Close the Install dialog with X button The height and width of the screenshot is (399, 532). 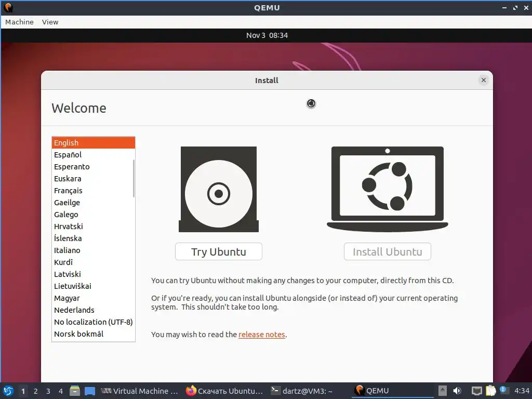pyautogui.click(x=484, y=80)
